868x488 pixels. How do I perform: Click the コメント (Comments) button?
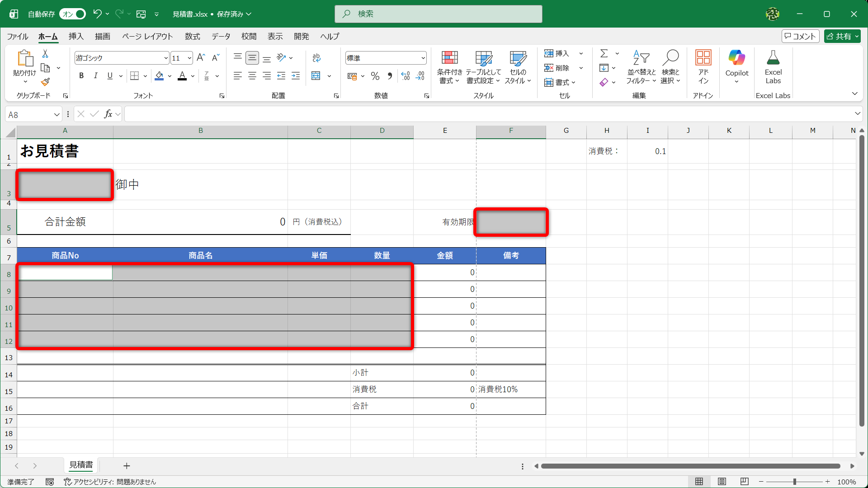click(800, 36)
